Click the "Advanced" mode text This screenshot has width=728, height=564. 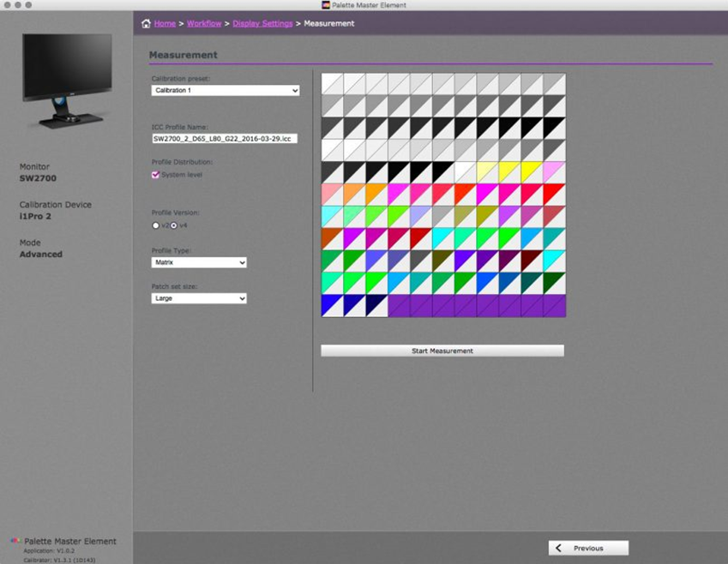[41, 255]
